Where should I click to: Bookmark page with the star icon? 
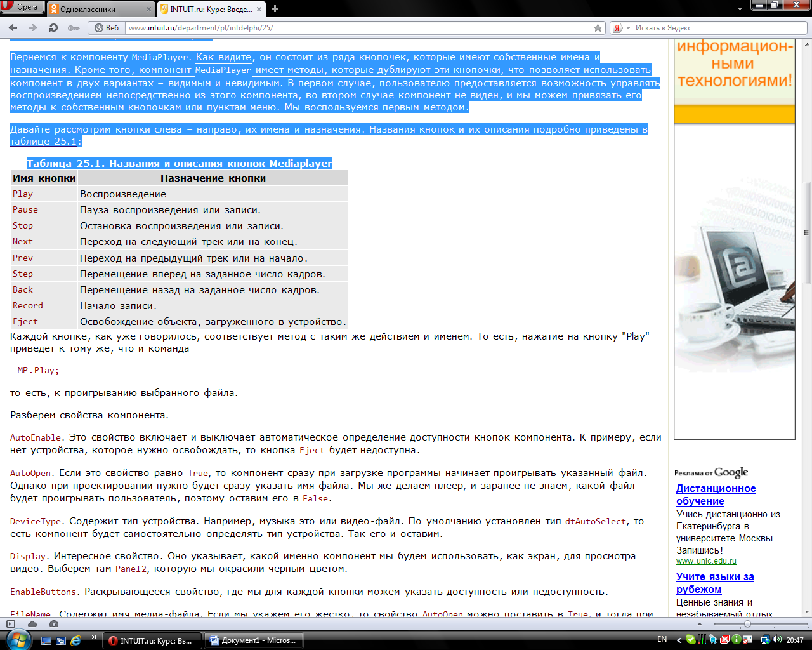[598, 28]
